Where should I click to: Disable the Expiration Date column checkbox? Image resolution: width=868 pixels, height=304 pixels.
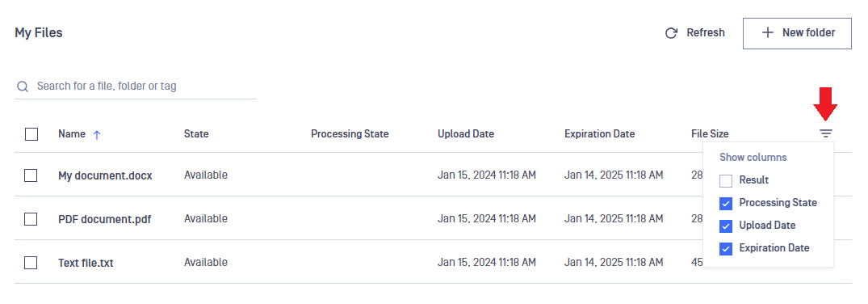[x=726, y=248]
